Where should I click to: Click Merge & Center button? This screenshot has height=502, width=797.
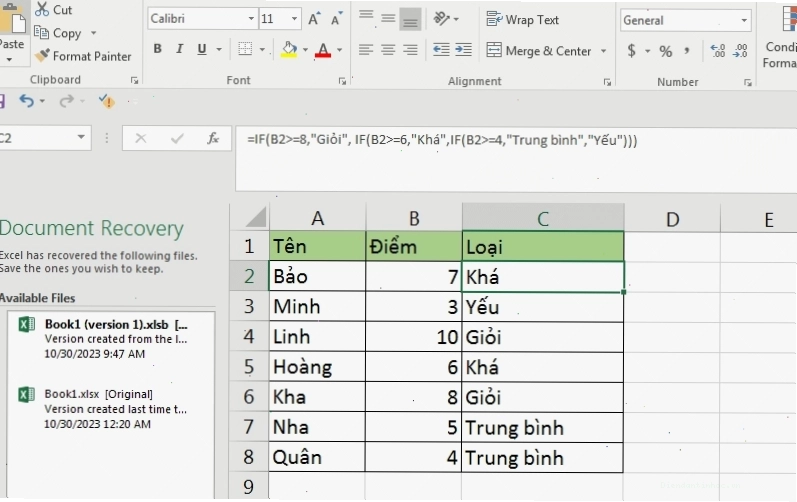[x=539, y=50]
